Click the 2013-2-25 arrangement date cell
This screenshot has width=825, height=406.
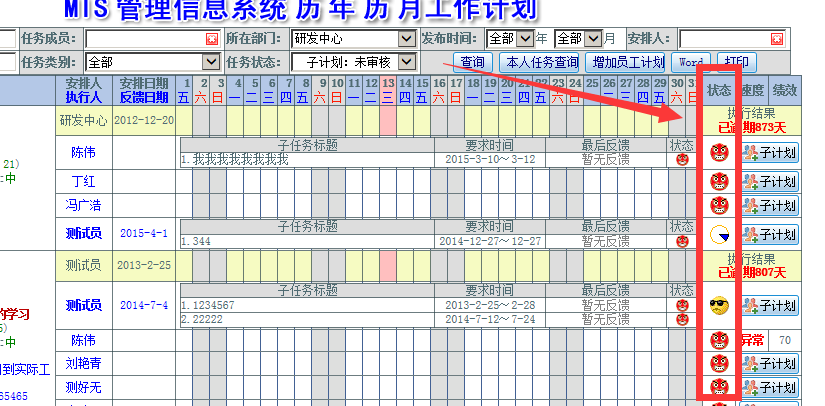click(144, 265)
